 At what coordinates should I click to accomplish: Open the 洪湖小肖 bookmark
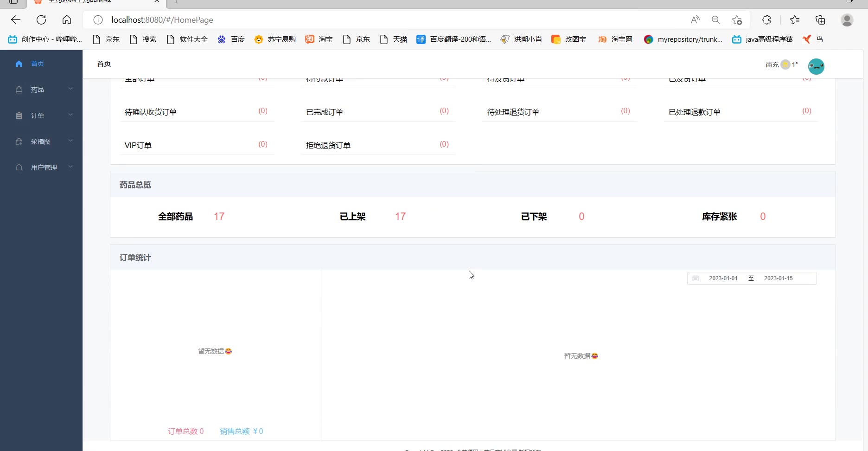click(521, 39)
